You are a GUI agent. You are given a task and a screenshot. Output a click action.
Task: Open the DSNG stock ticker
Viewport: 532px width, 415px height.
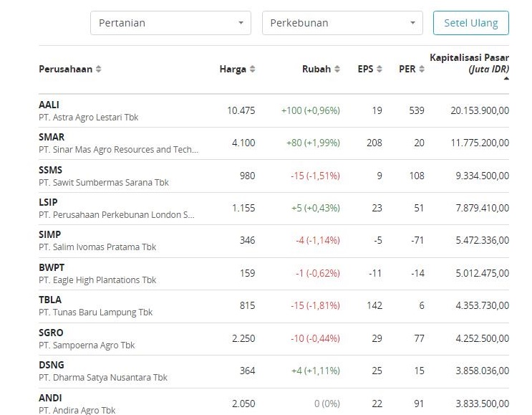coord(52,365)
